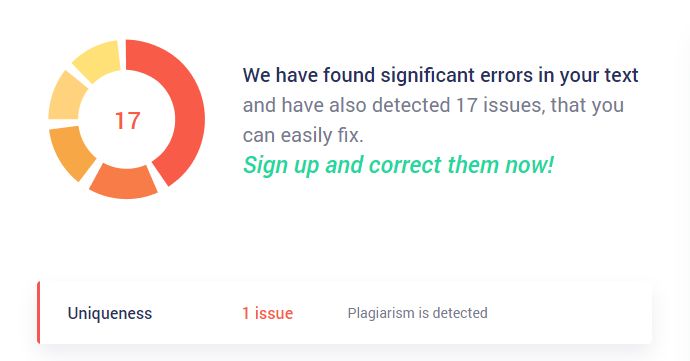Click the red '1 issue' count
The width and height of the screenshot is (690, 361).
[x=268, y=313]
